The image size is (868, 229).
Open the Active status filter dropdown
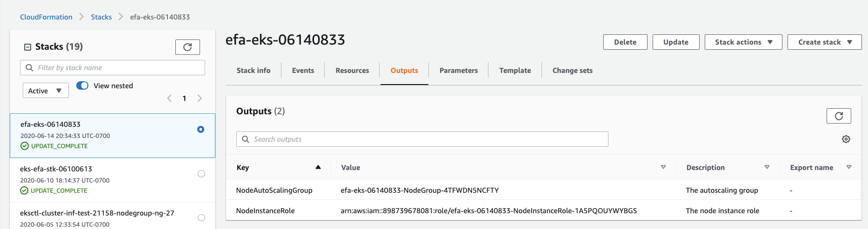[46, 91]
